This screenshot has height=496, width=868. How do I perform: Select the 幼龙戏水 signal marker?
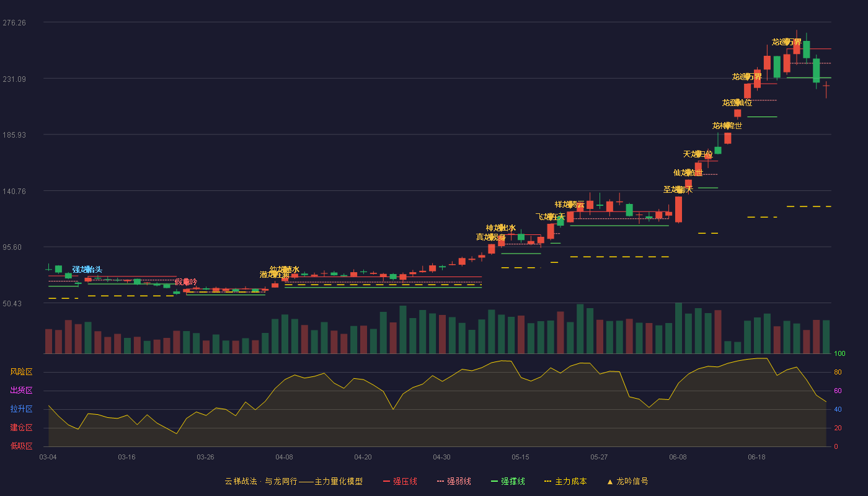(x=285, y=269)
